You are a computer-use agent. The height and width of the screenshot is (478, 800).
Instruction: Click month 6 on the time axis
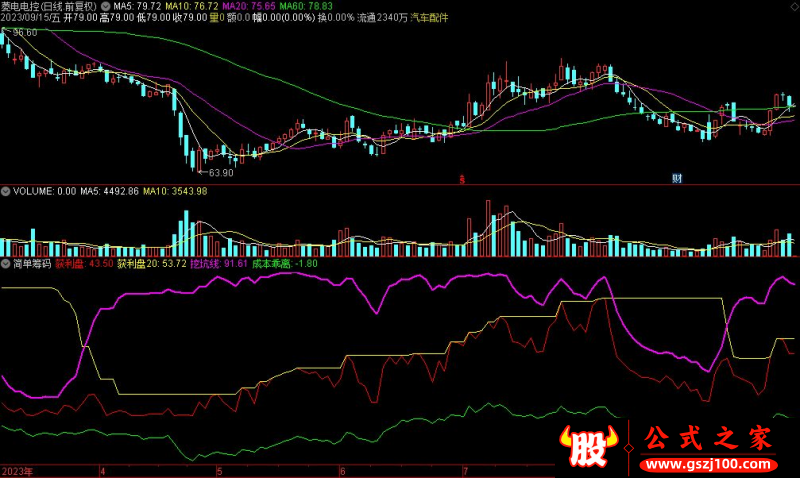click(342, 471)
